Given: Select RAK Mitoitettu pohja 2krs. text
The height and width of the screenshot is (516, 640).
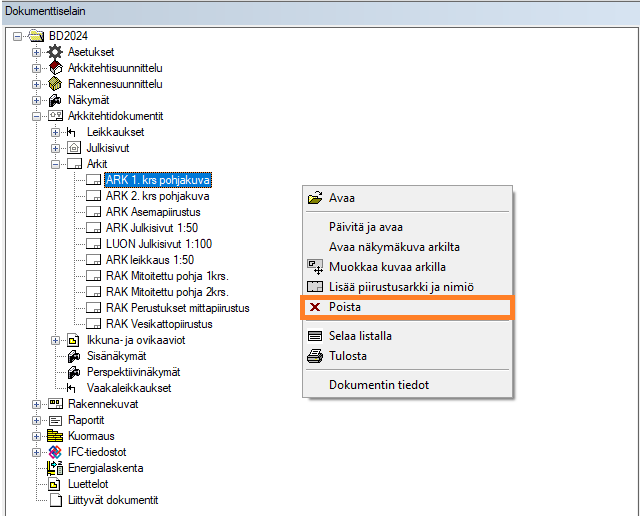Looking at the screenshot, I should pos(167,292).
